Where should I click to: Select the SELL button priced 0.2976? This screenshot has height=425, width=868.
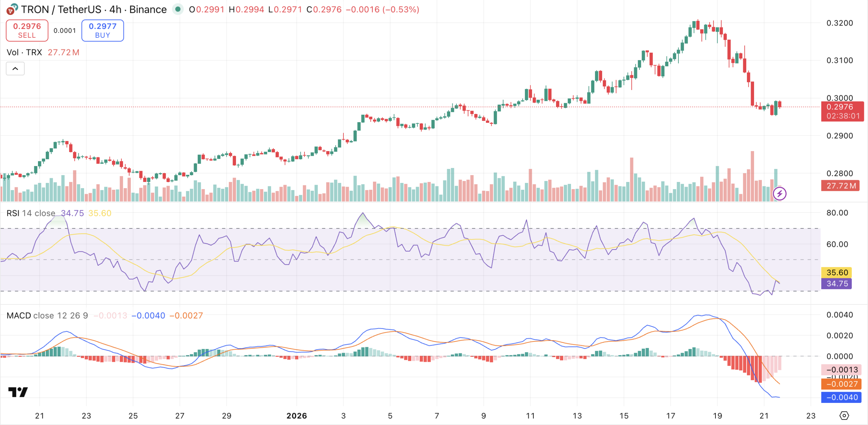pyautogui.click(x=26, y=30)
